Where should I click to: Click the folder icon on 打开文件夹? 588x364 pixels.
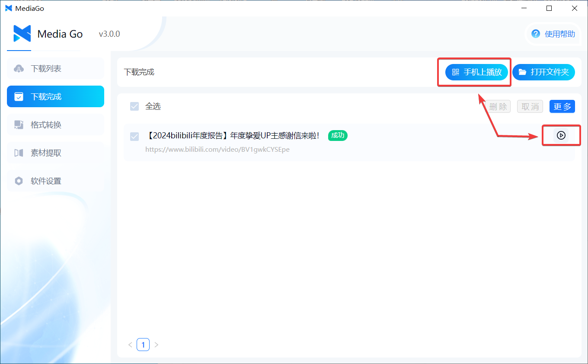pos(522,72)
